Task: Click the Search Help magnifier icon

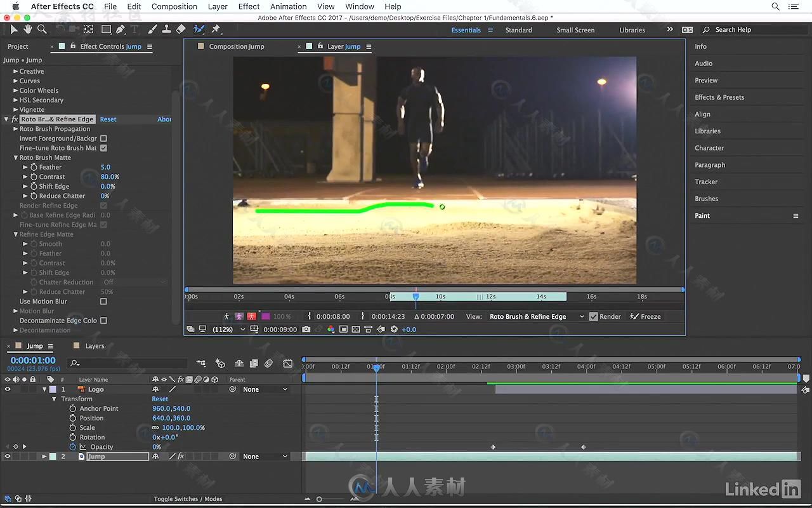Action: coord(706,30)
